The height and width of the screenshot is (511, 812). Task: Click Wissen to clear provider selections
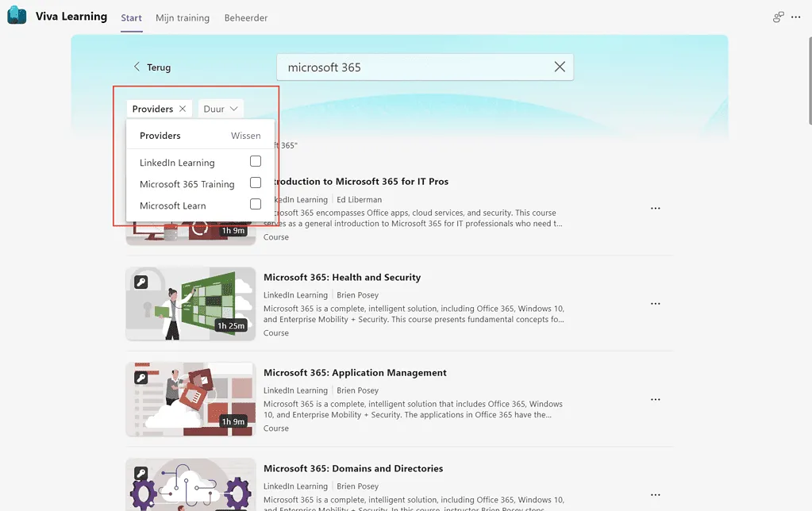pyautogui.click(x=245, y=136)
